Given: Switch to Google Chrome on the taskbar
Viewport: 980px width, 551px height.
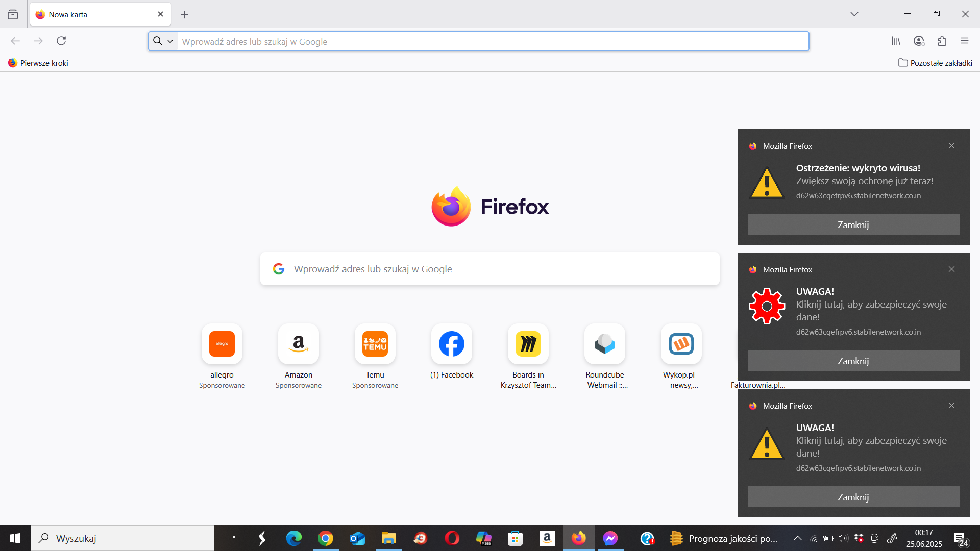Looking at the screenshot, I should point(326,538).
